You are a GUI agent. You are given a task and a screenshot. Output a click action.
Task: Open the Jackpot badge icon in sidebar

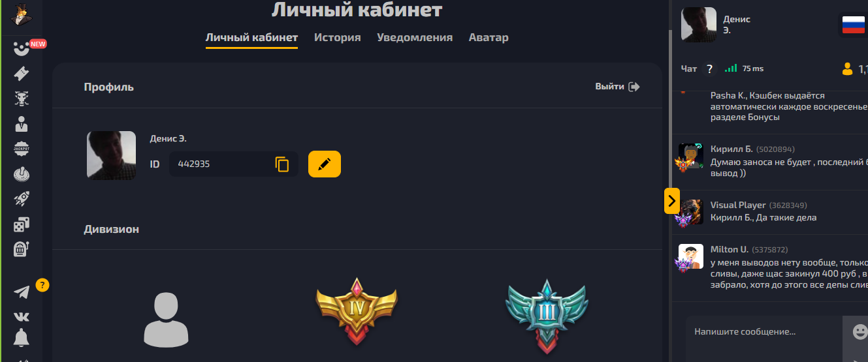pyautogui.click(x=22, y=148)
